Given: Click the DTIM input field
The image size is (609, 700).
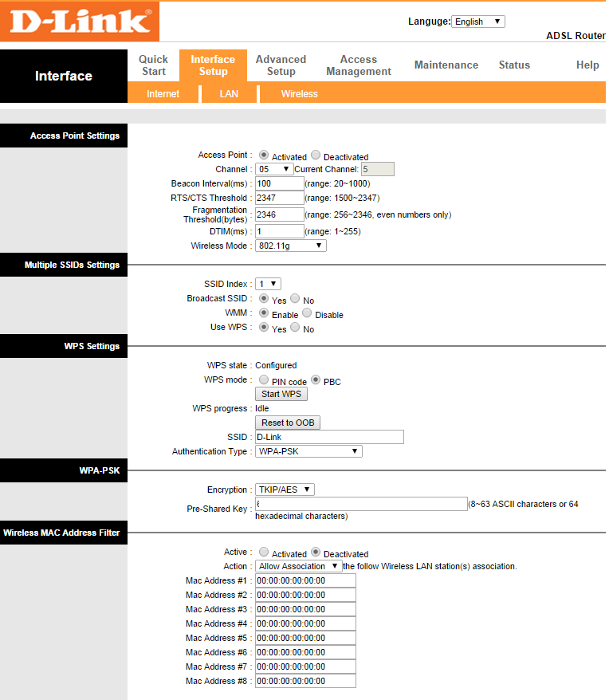Looking at the screenshot, I should [x=280, y=231].
